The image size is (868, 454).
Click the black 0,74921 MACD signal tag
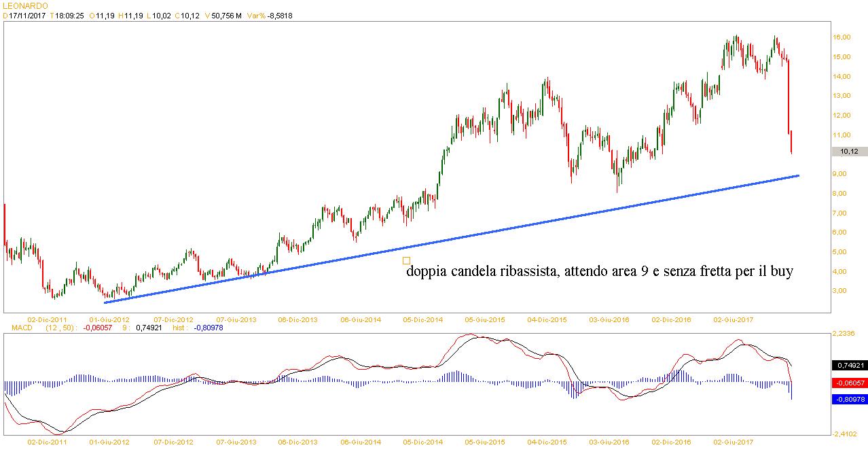click(x=850, y=365)
